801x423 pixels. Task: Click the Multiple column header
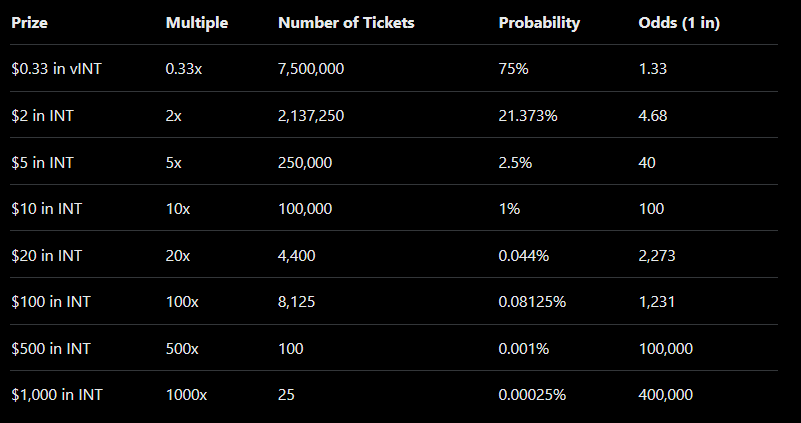tap(197, 23)
